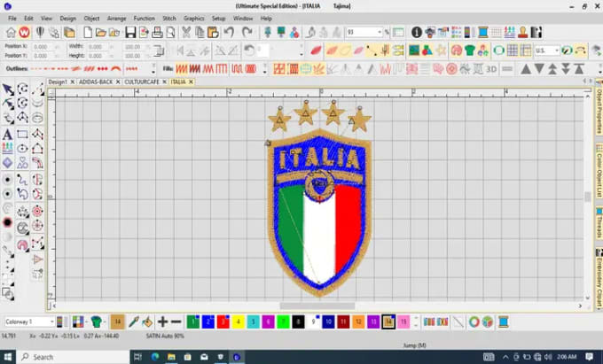The width and height of the screenshot is (603, 364).
Task: Open the Stitch menu
Action: pyautogui.click(x=169, y=19)
